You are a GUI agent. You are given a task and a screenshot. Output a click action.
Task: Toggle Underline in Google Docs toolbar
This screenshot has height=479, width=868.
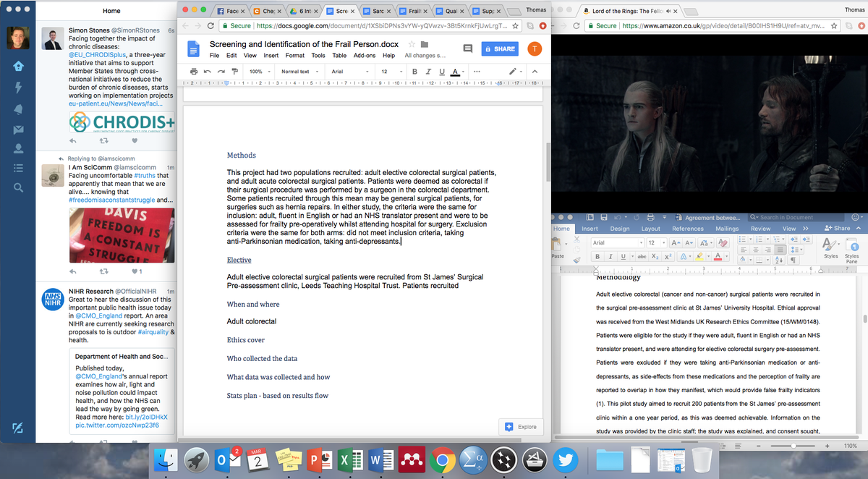click(x=442, y=72)
